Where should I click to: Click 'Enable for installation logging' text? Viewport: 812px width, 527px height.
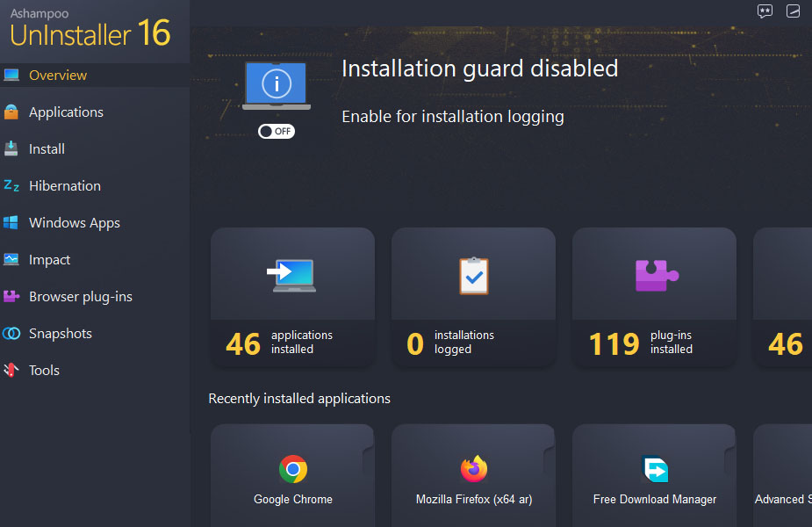coord(453,117)
